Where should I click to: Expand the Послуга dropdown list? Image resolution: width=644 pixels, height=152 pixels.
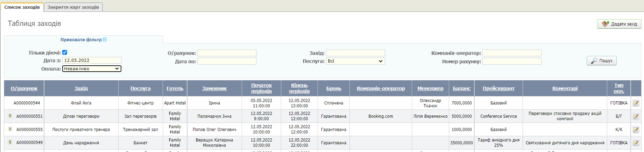tap(355, 61)
